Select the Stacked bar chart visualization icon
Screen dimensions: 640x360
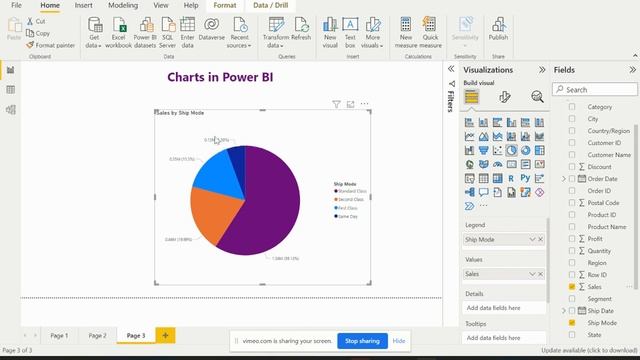(469, 122)
